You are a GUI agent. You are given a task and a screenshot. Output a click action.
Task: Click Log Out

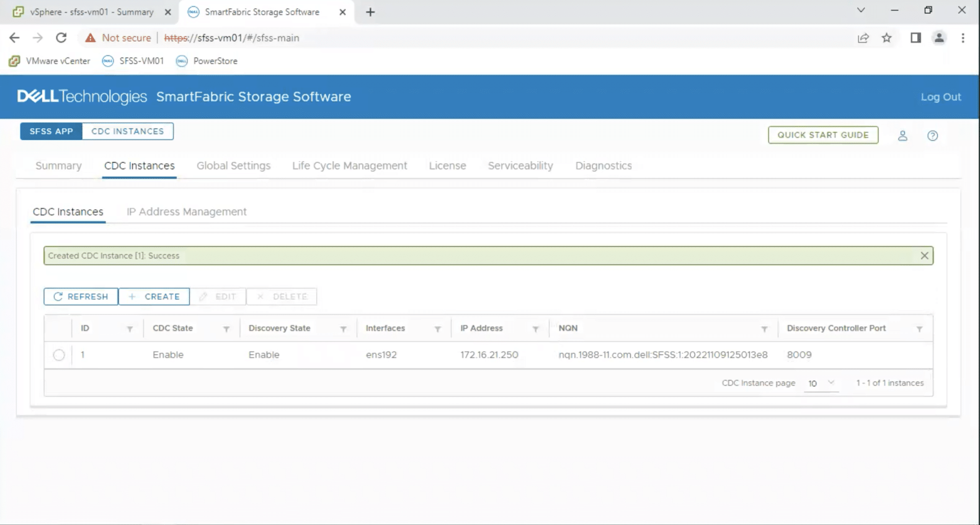[941, 97]
